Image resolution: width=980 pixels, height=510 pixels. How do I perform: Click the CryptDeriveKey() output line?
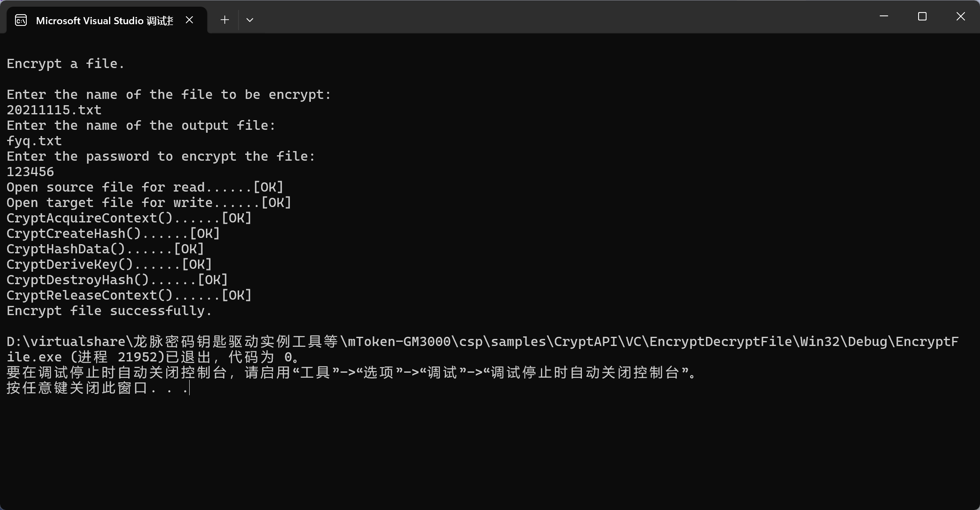click(x=109, y=265)
